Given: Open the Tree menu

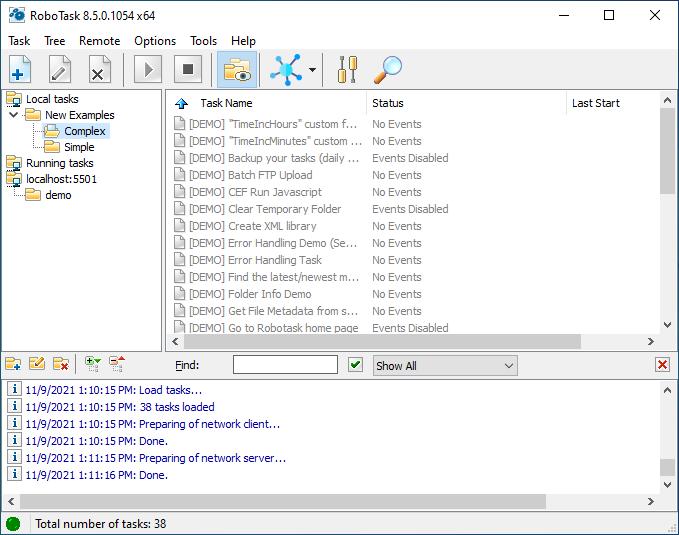Looking at the screenshot, I should click(55, 41).
